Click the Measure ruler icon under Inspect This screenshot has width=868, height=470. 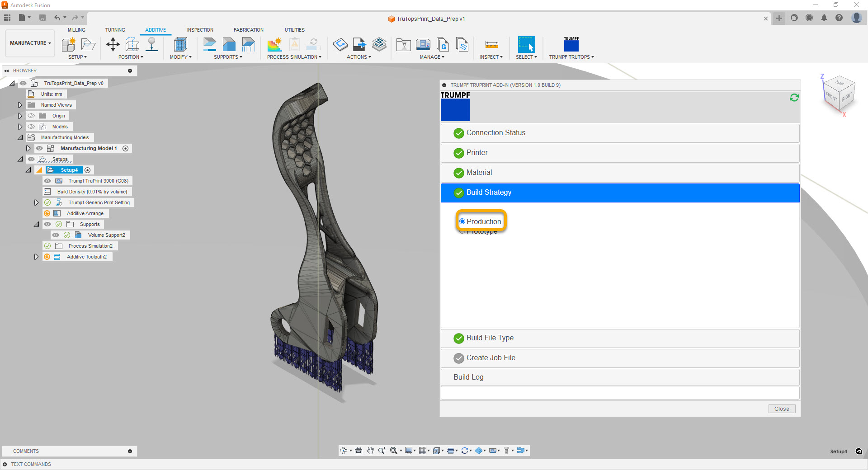(x=491, y=44)
